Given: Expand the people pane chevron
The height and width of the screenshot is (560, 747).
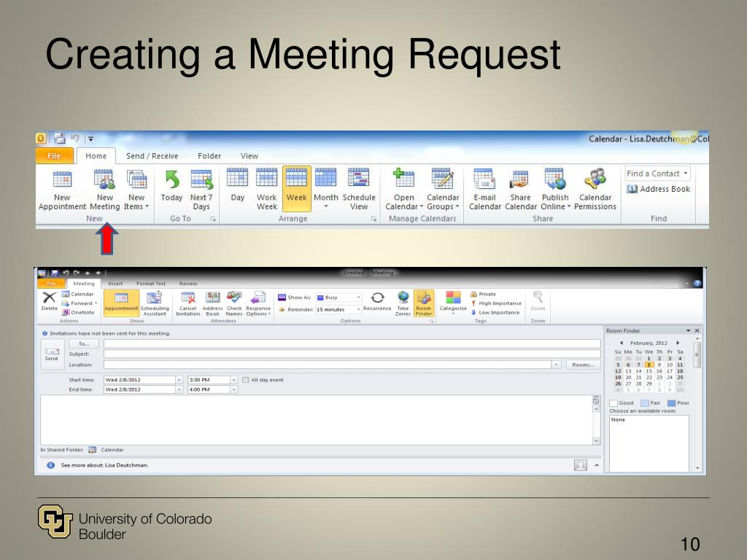Looking at the screenshot, I should click(597, 465).
